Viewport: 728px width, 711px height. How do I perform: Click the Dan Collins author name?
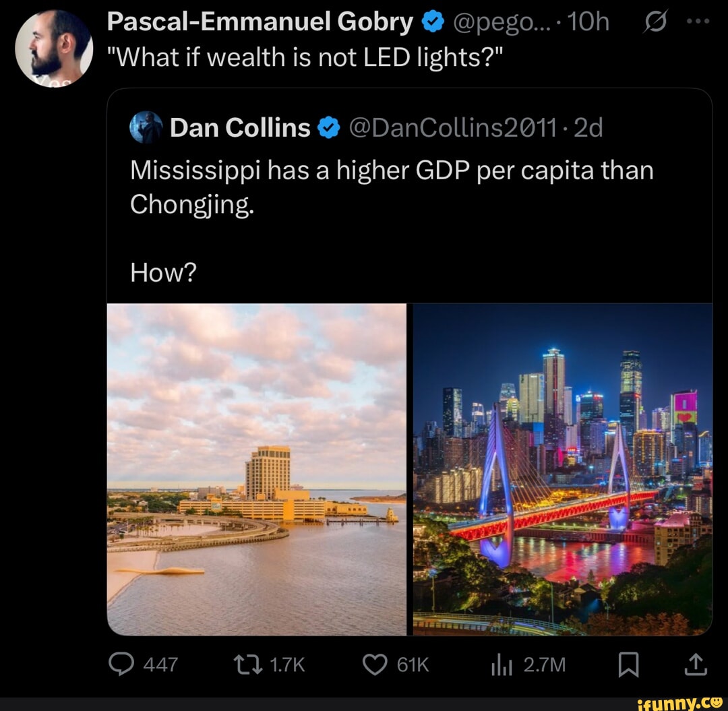click(240, 127)
